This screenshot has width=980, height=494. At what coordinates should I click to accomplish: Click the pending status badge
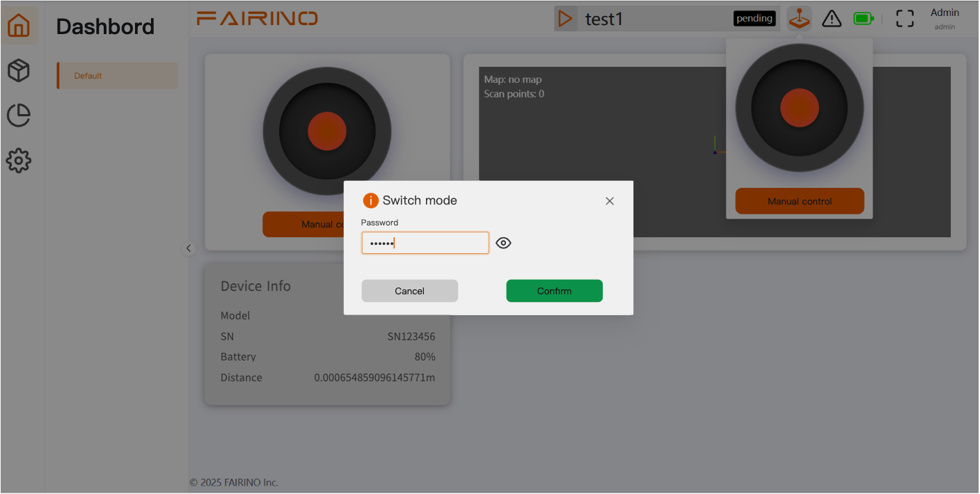(x=754, y=19)
